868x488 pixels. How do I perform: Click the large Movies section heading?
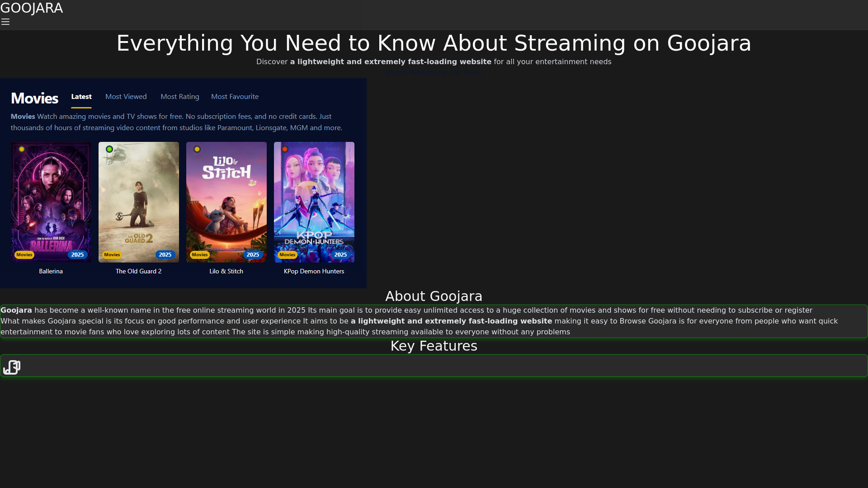35,98
